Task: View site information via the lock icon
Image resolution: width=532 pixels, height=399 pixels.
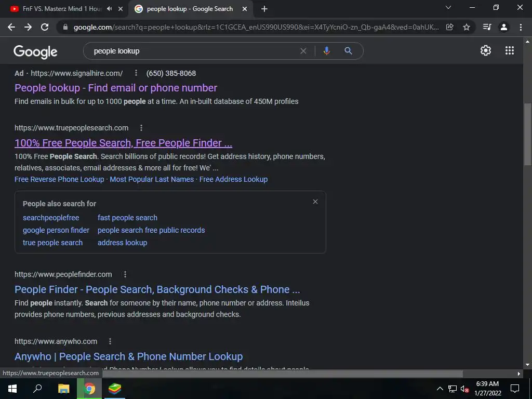Action: pyautogui.click(x=65, y=27)
